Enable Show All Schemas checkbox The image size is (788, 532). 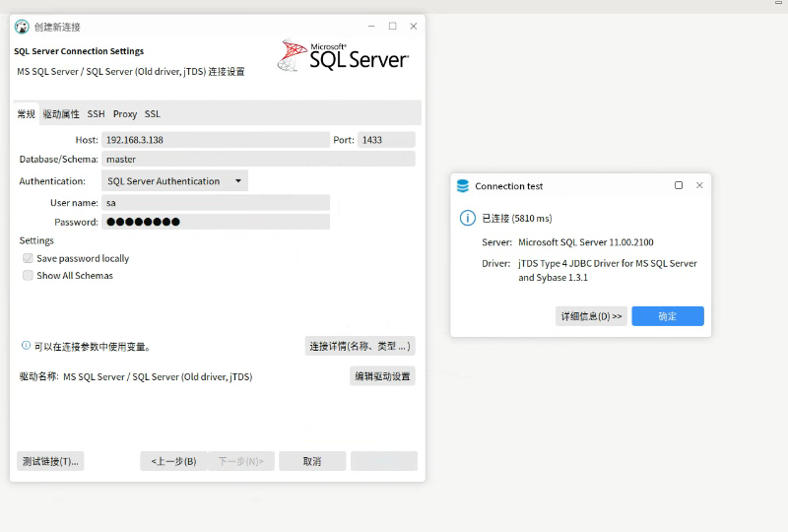tap(29, 276)
